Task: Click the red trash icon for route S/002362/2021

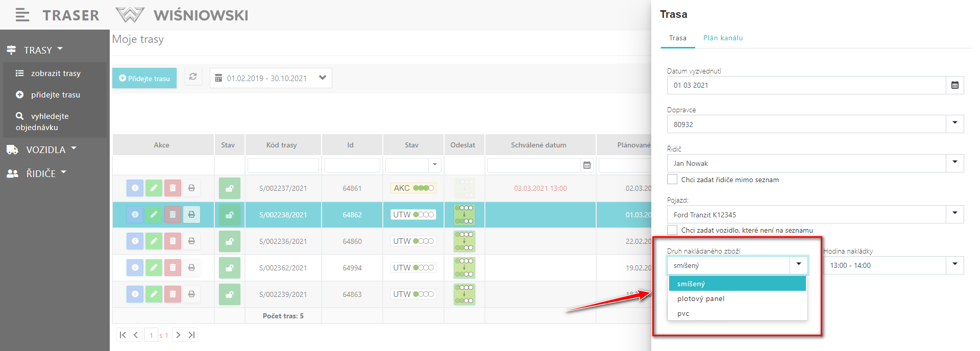Action: tap(173, 268)
